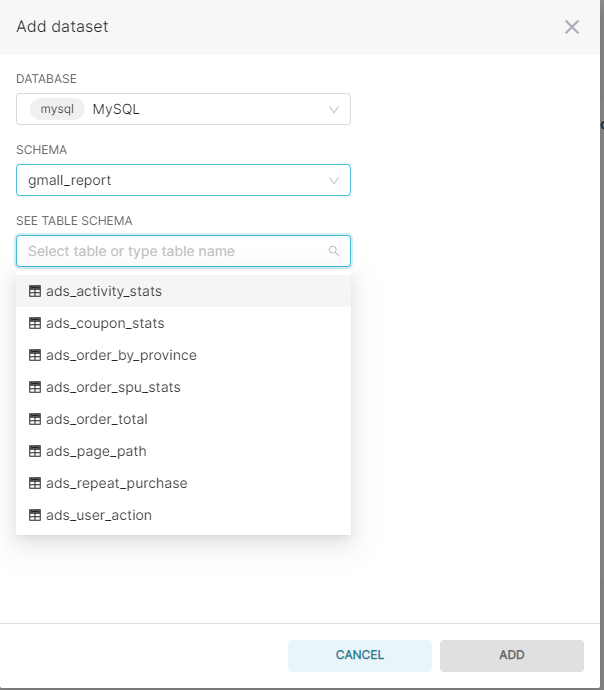Click the table icon beside ads_order_spu_stats
604x690 pixels.
tap(35, 387)
